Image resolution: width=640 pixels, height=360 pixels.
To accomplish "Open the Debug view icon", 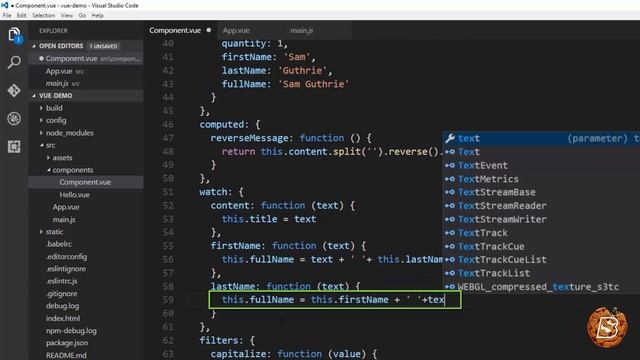I will coord(14,118).
